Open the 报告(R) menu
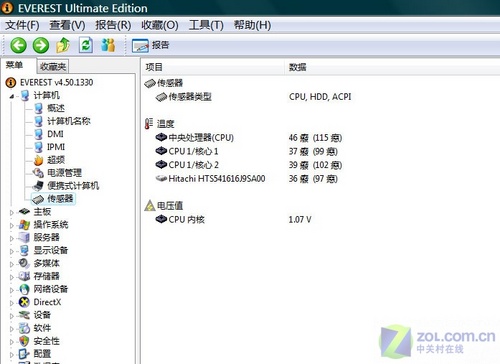The width and height of the screenshot is (500, 364). (113, 25)
